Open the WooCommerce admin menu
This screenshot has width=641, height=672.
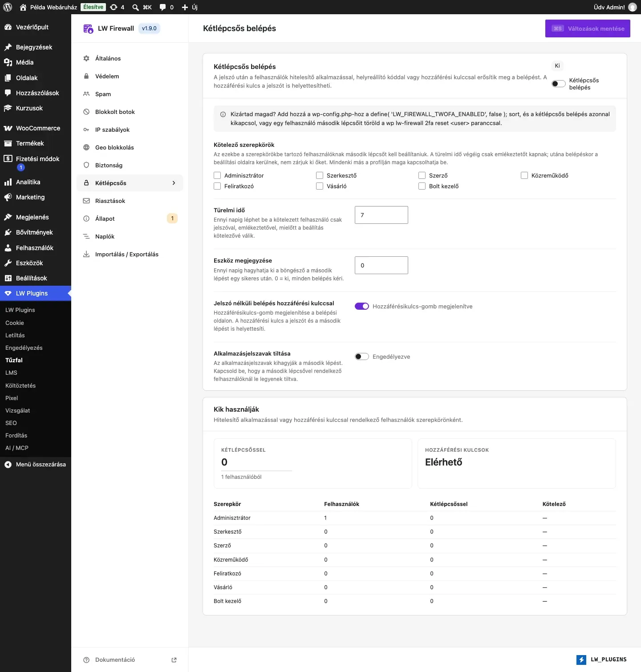tap(36, 128)
